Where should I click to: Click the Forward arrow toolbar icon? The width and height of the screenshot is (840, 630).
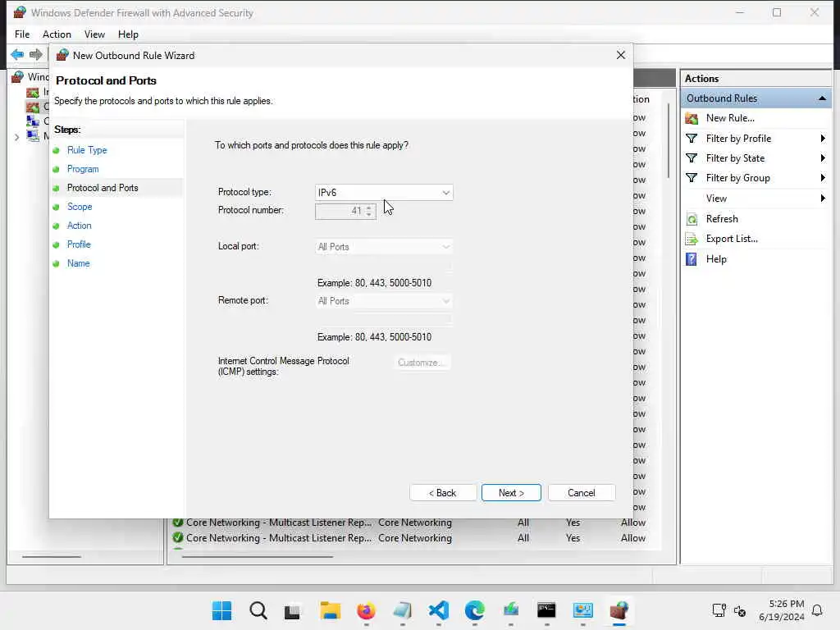click(35, 54)
